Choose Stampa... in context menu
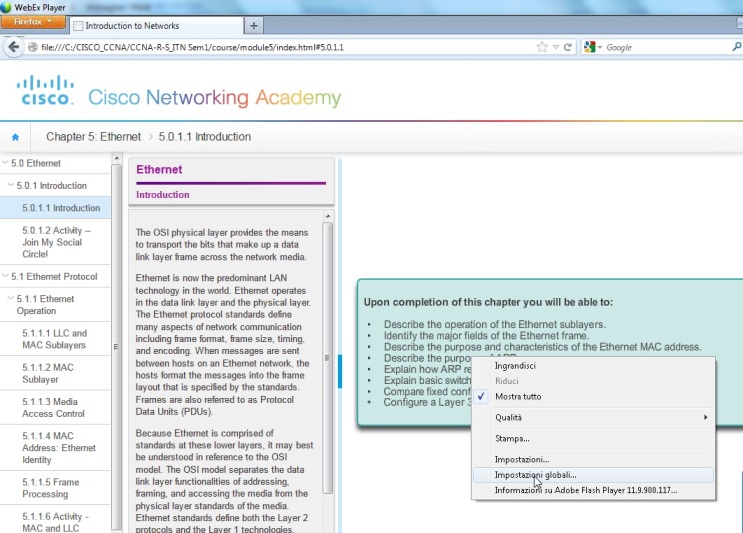 [593, 439]
